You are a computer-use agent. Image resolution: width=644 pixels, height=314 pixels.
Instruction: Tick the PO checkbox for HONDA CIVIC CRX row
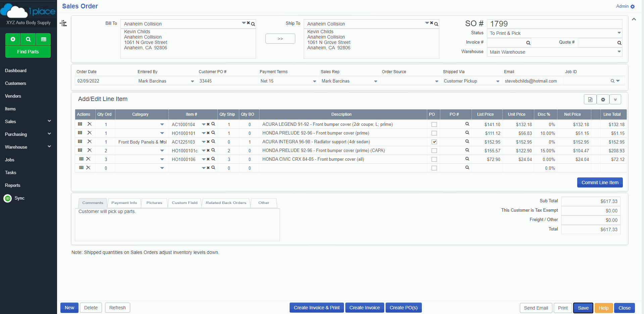[434, 159]
